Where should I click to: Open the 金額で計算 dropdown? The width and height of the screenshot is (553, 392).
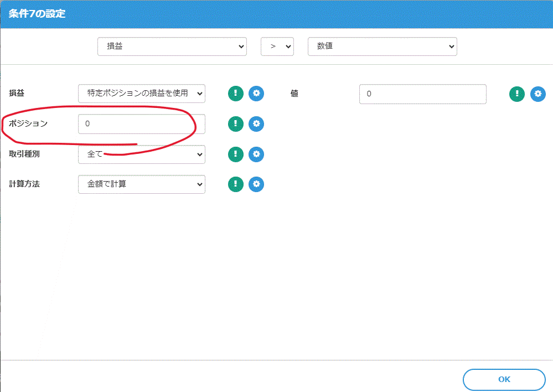point(141,184)
